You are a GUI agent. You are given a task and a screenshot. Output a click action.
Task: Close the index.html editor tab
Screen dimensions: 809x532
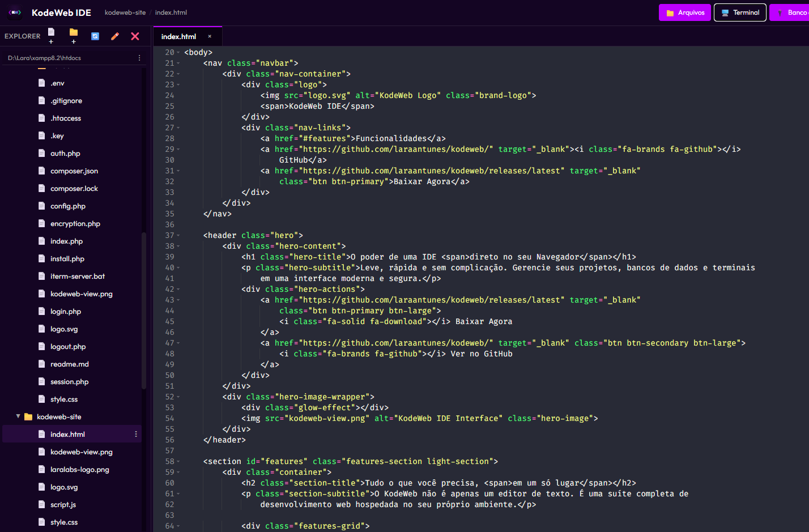(210, 36)
